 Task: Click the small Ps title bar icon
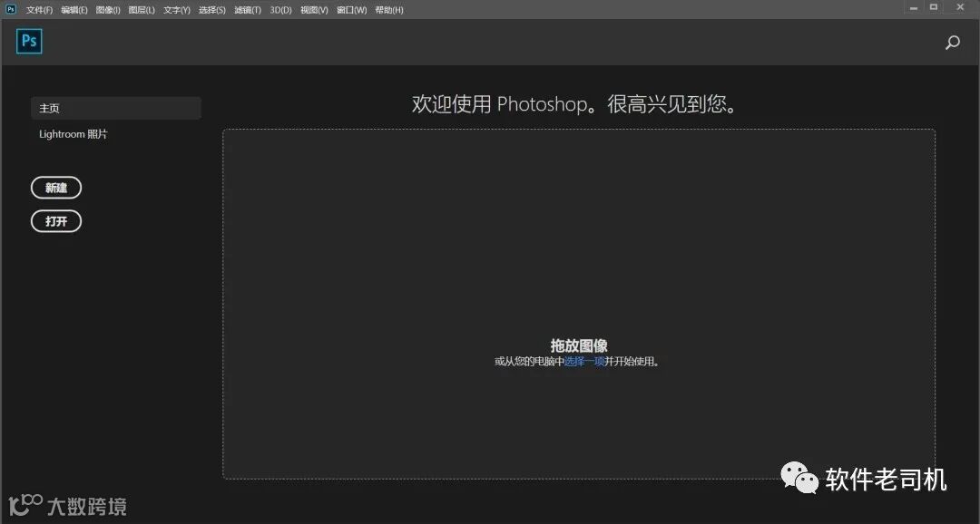[x=11, y=9]
